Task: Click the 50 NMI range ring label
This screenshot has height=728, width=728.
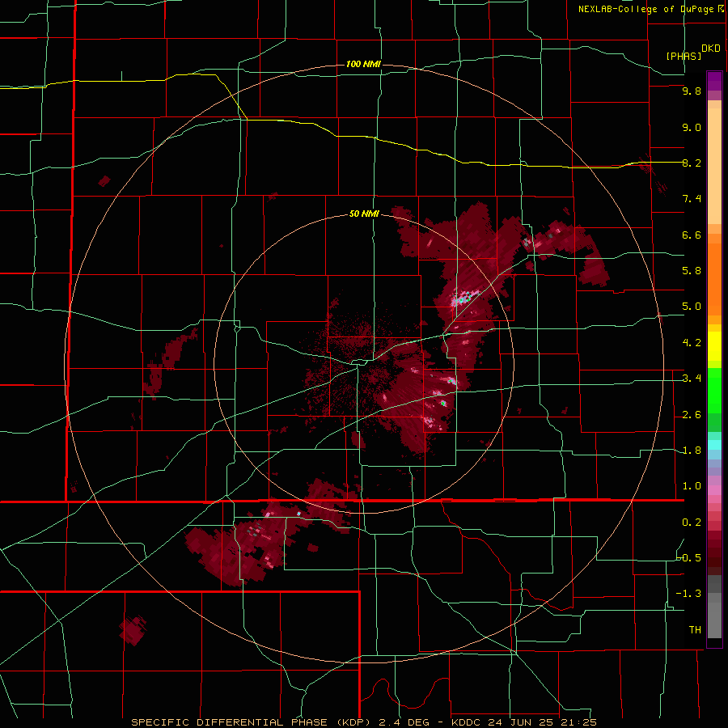Action: click(364, 214)
